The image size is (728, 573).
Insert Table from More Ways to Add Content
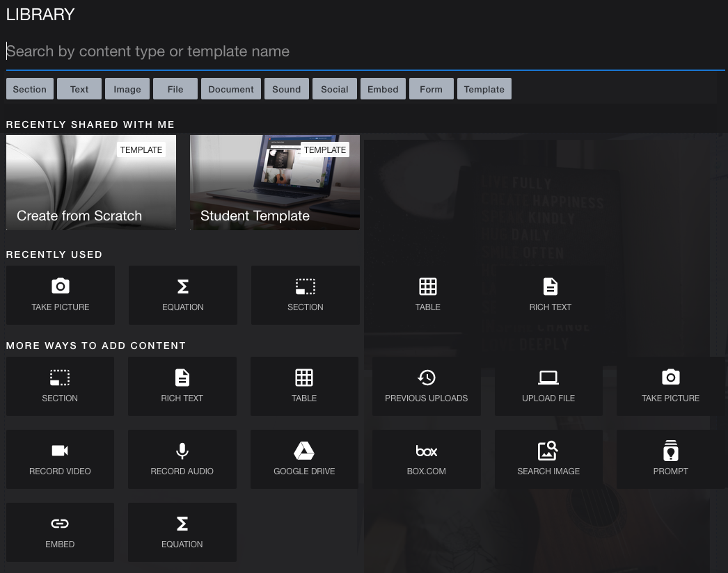click(304, 386)
